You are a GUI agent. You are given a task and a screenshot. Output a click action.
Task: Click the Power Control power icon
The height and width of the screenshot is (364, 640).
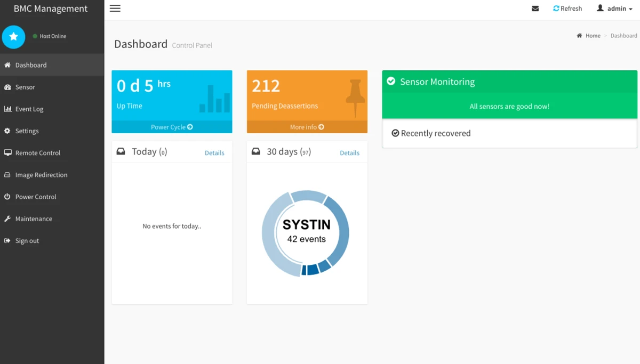[x=7, y=197]
